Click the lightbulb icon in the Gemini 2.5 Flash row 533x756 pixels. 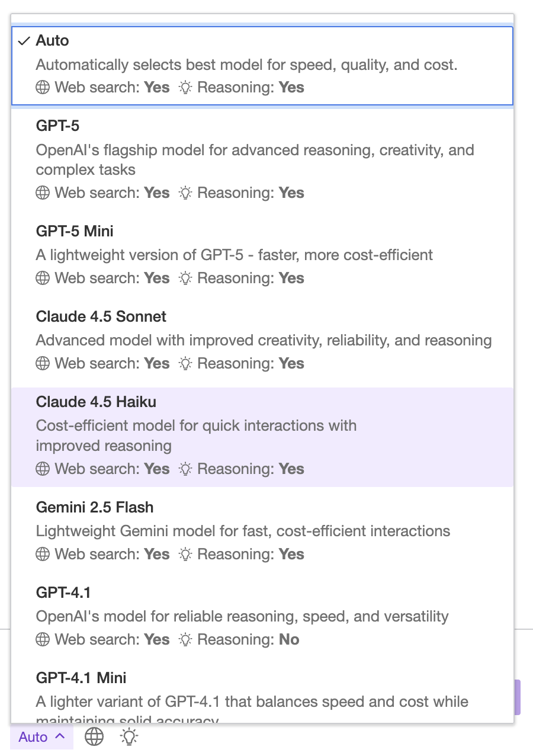pyautogui.click(x=185, y=554)
